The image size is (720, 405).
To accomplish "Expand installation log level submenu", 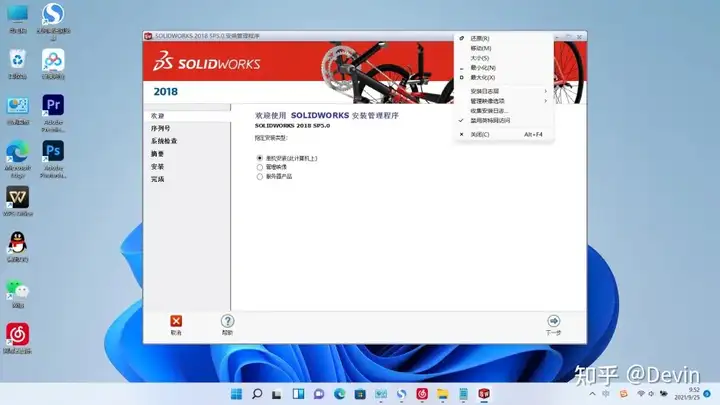I will [x=504, y=91].
